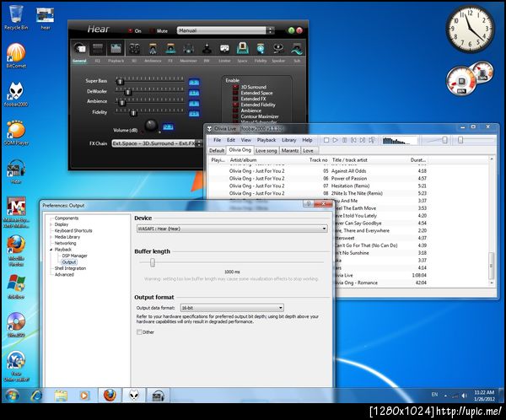This screenshot has width=506, height=420.
Task: Click the Buffer length slider handle
Action: click(x=153, y=262)
